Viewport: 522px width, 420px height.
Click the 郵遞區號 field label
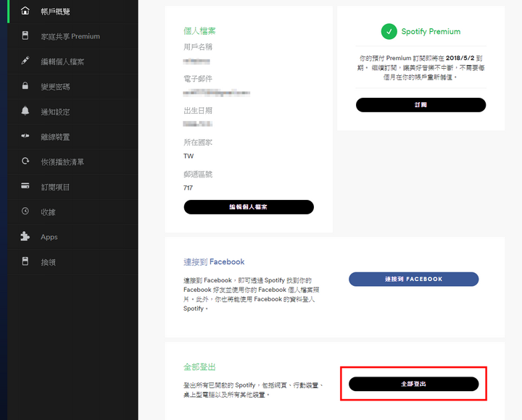198,175
